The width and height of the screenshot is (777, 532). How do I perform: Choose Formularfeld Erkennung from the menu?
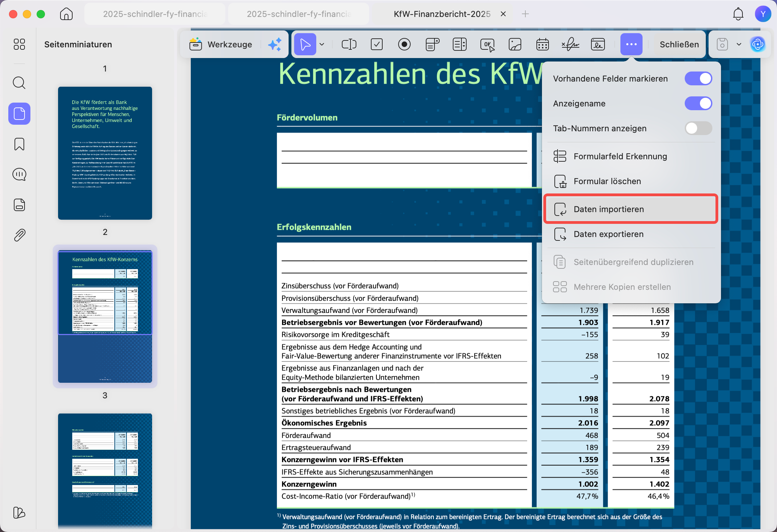[631, 156]
